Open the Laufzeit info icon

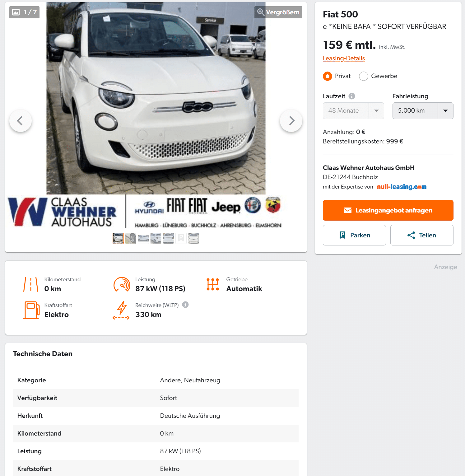tap(352, 96)
